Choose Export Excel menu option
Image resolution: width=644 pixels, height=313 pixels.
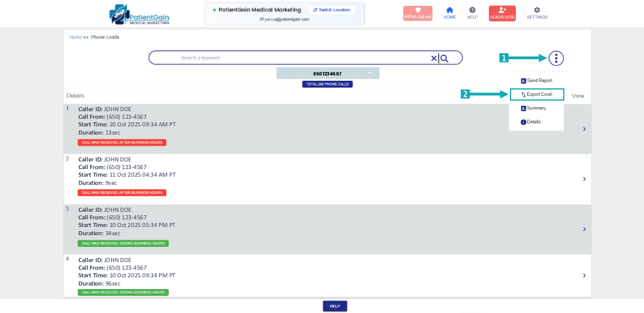[x=537, y=94]
